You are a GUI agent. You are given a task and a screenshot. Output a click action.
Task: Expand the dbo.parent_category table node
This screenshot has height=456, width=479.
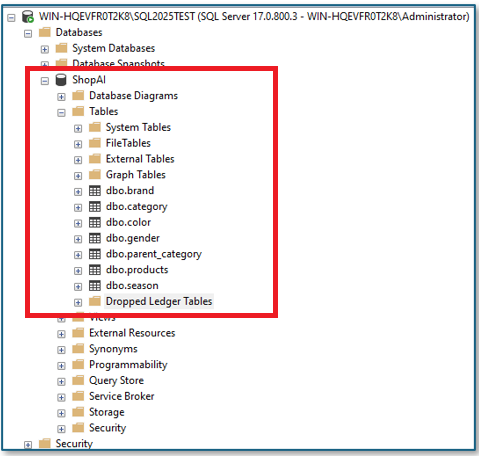(78, 255)
